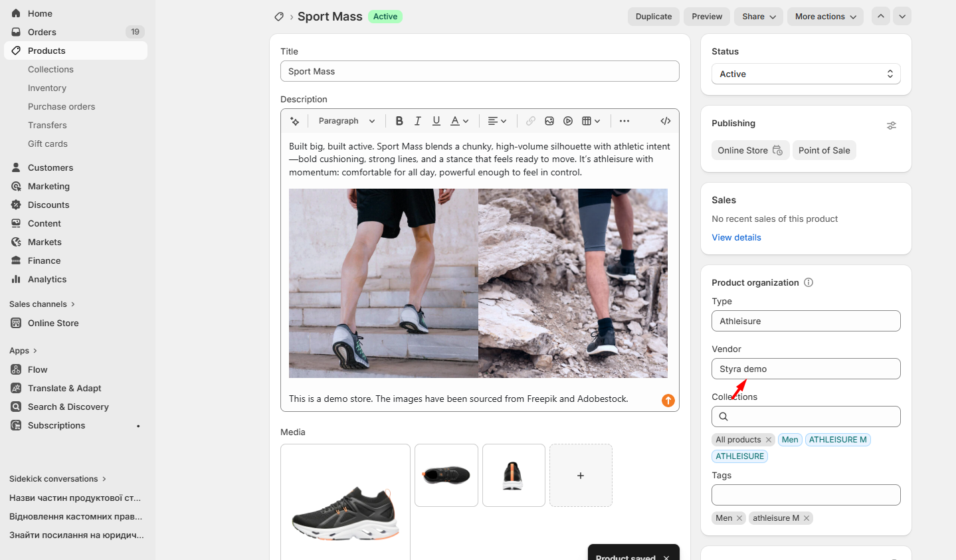Click the add media plus tile

(x=581, y=476)
